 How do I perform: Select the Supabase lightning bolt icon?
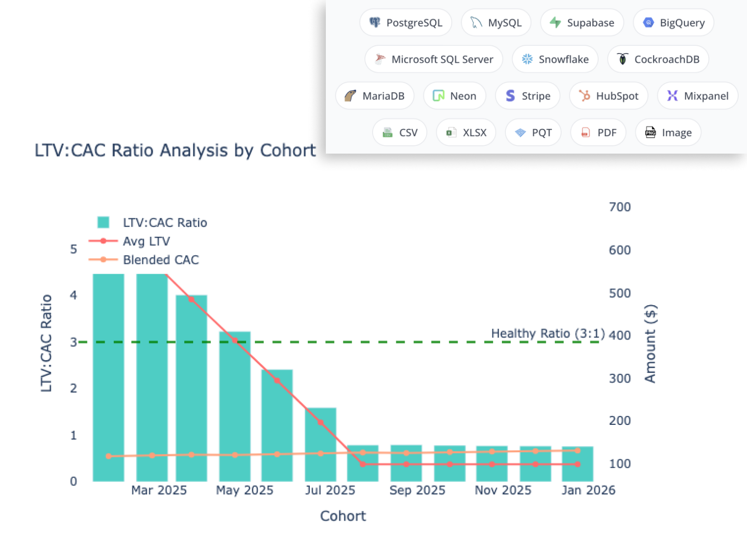click(555, 22)
